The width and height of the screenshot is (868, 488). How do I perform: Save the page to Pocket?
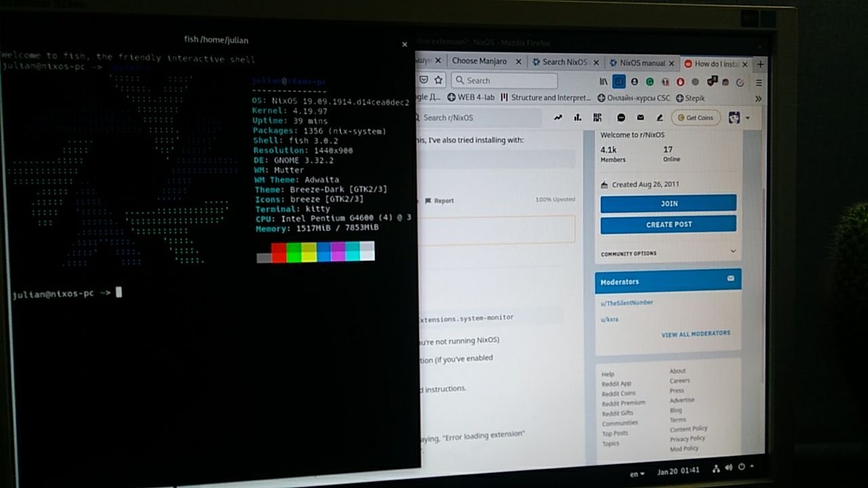click(x=424, y=80)
